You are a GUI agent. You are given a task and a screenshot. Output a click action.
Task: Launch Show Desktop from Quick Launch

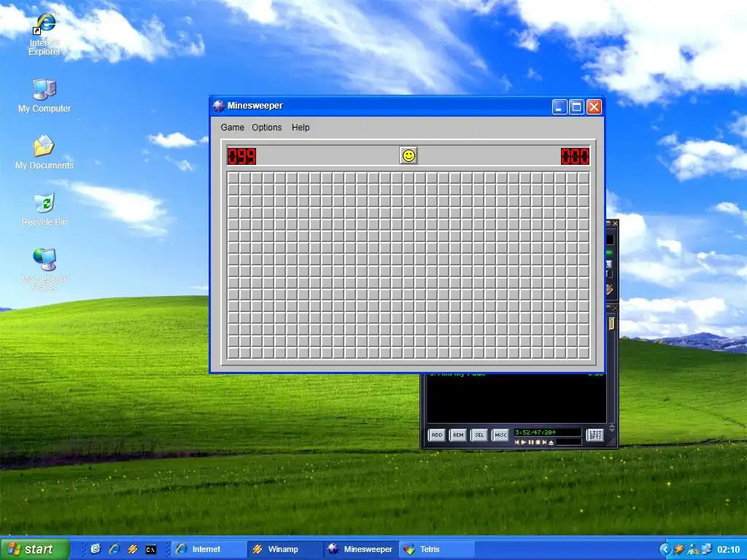tap(96, 549)
